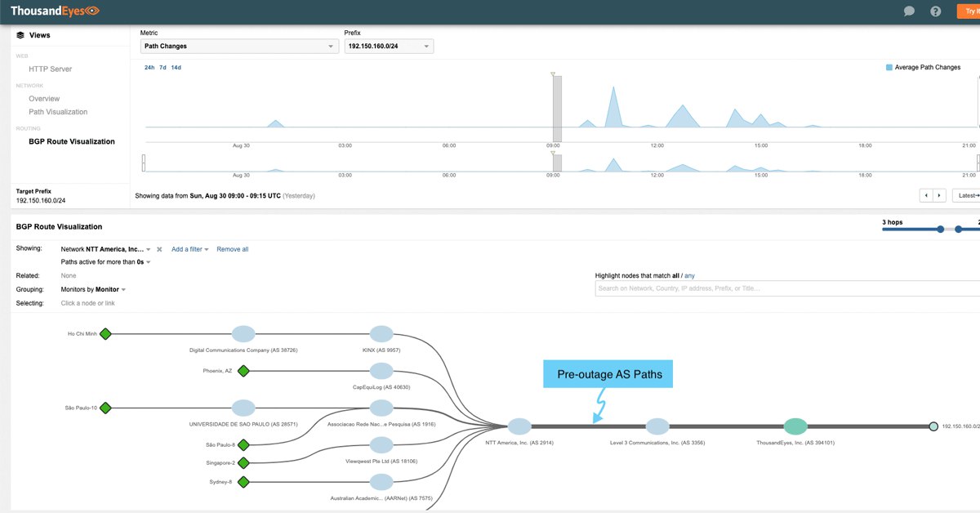
Task: Click the second hops slider handle
Action: 960,230
